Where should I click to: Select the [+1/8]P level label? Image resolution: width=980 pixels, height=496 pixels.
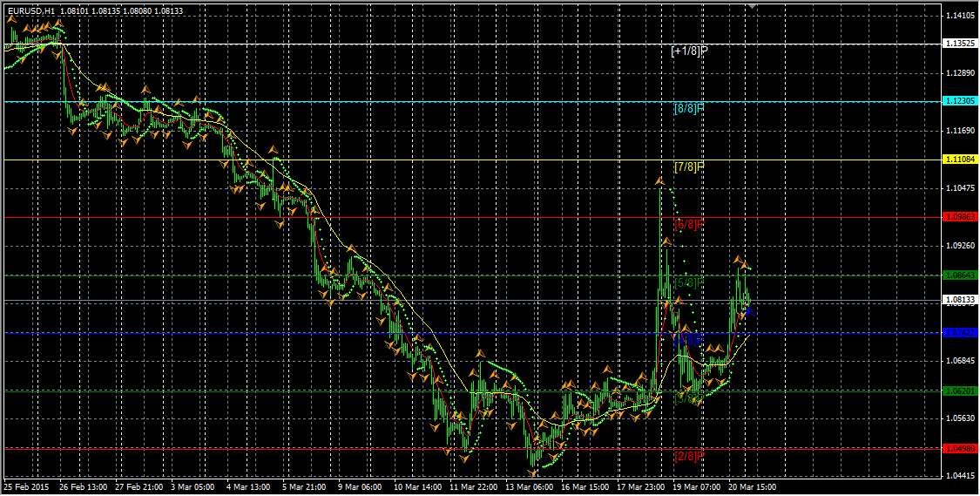(x=689, y=51)
